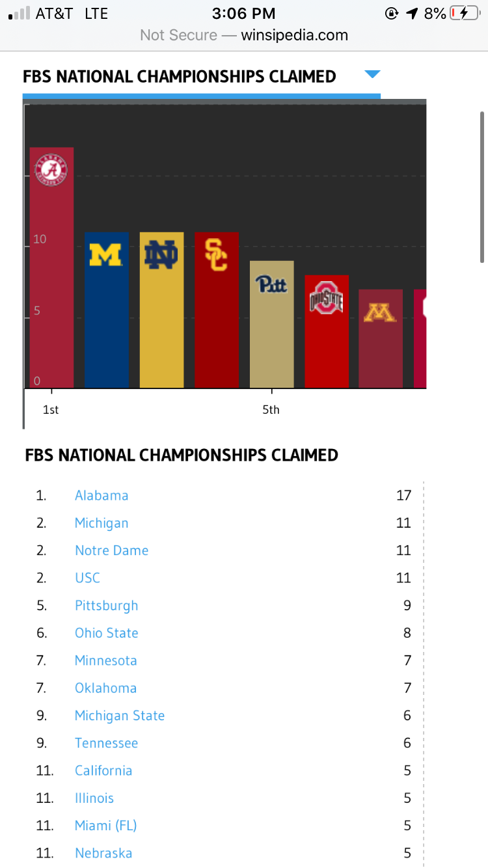Select the Oklahoma link
The height and width of the screenshot is (868, 488).
pos(105,688)
